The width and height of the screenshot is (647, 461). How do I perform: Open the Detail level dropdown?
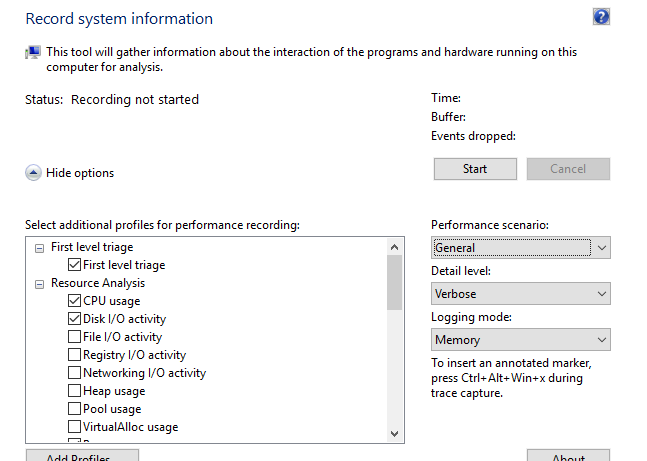click(x=520, y=294)
